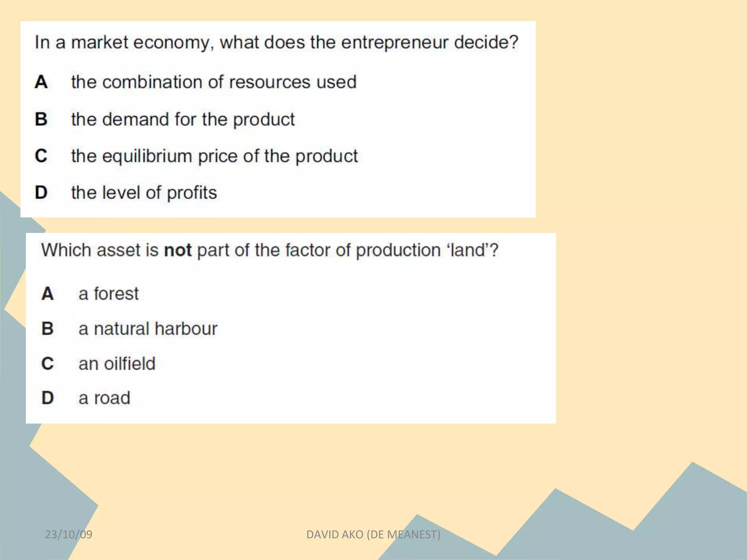Screen dimensions: 747x560
Task: Select option B 'the demand for the product'
Action: coord(183,120)
